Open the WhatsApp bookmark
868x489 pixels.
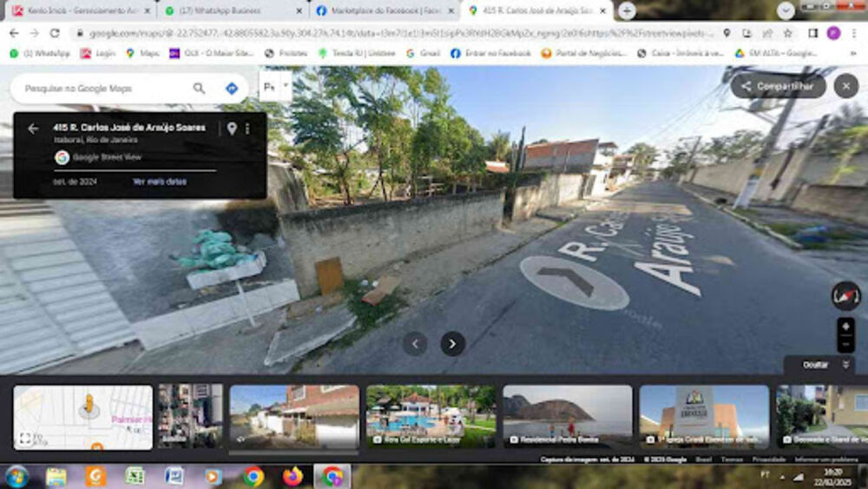coord(39,53)
